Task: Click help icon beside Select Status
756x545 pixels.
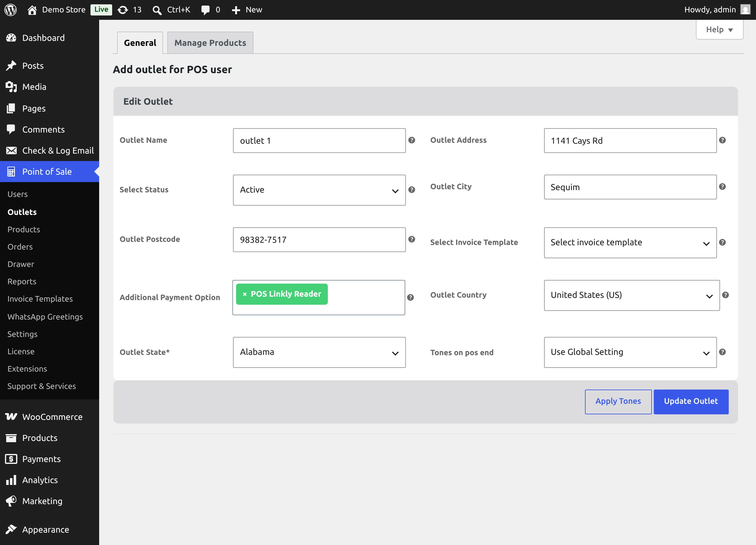Action: click(412, 190)
